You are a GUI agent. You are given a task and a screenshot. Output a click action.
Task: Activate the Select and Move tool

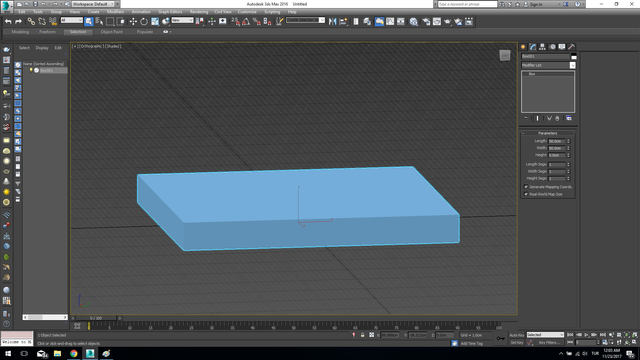pos(133,21)
